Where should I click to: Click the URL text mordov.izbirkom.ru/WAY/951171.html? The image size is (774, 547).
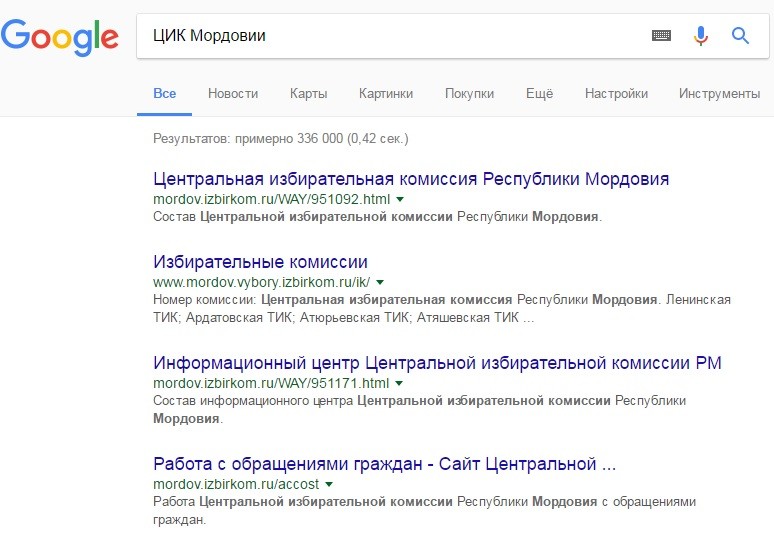coord(271,383)
